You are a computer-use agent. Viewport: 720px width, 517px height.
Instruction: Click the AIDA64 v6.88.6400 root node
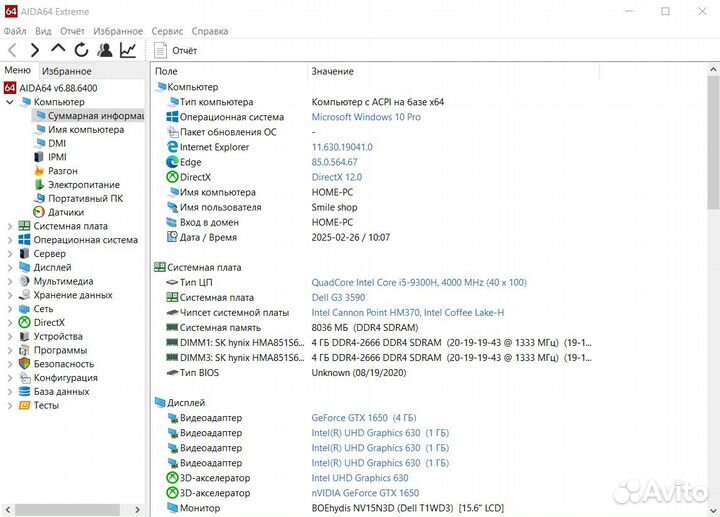[58, 88]
